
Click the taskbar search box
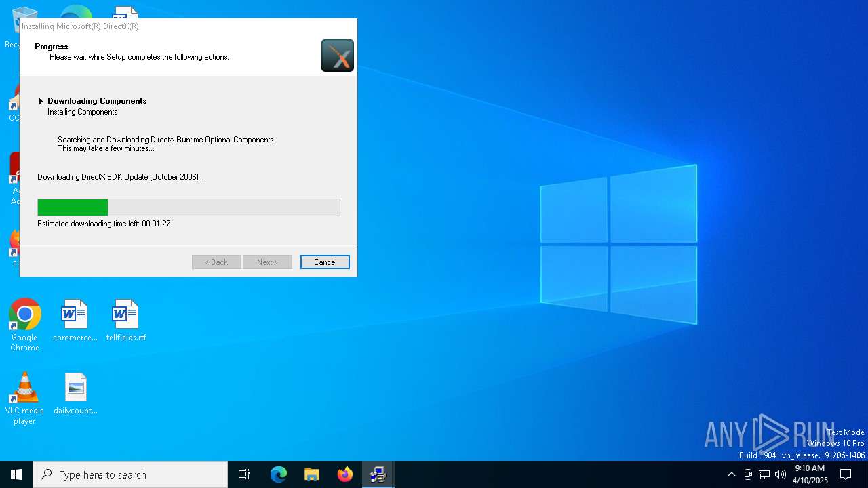[x=130, y=474]
